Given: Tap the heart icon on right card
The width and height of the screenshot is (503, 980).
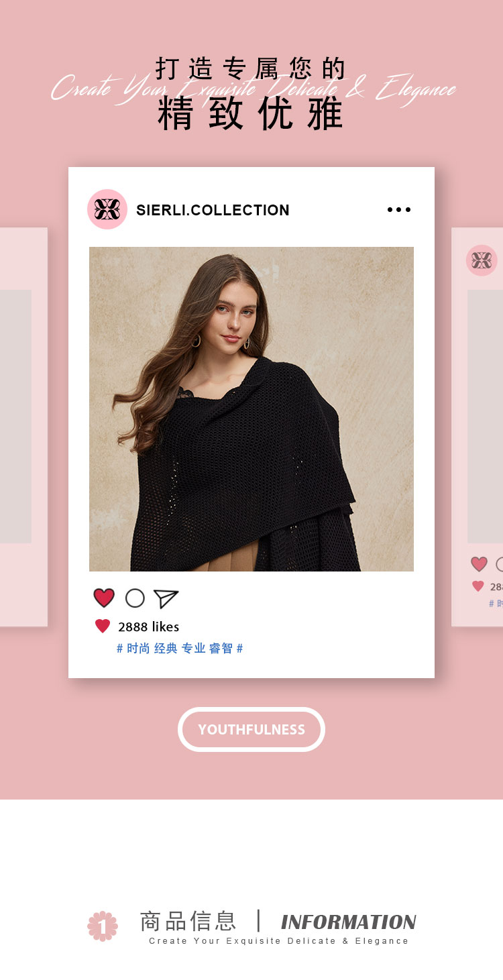Looking at the screenshot, I should (x=479, y=564).
